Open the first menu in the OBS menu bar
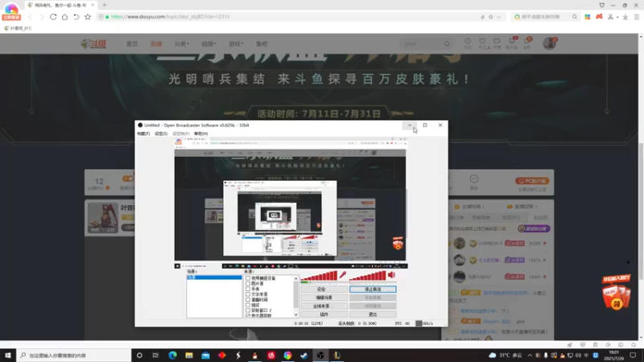Screen dimensions: 644x362 (143, 134)
